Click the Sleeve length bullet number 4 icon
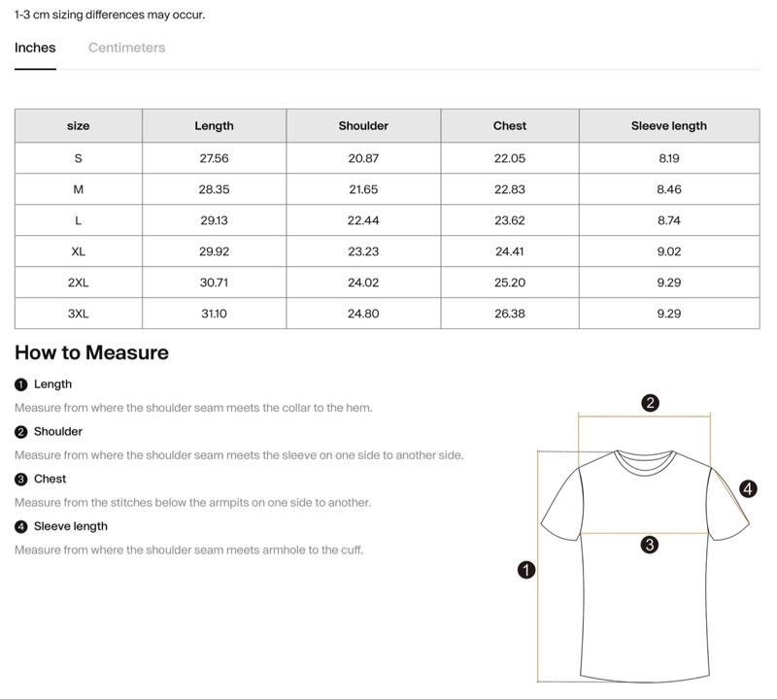Viewport: 777px width, 700px height. [21, 527]
